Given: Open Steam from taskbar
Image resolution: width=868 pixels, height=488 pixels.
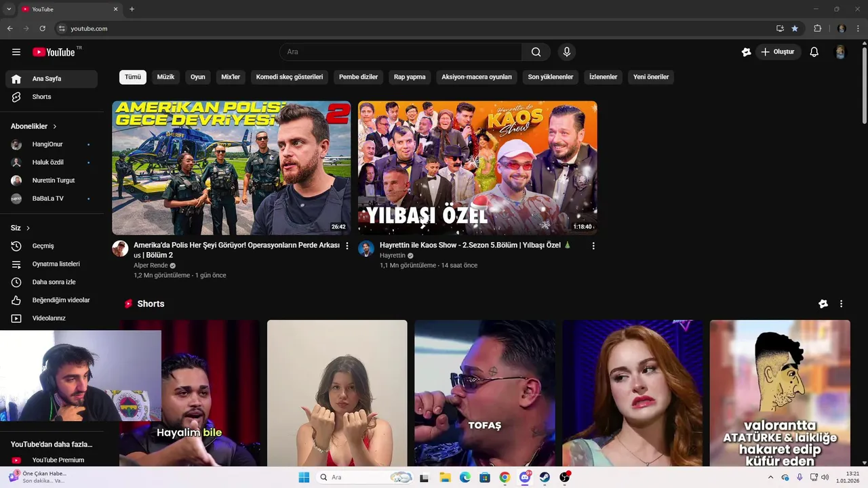Looking at the screenshot, I should pyautogui.click(x=545, y=478).
